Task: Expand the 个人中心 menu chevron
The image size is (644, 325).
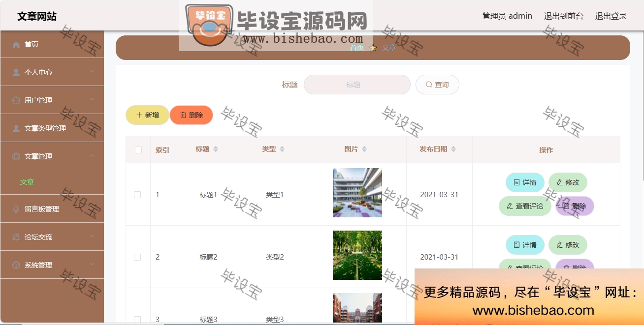Action: click(92, 72)
